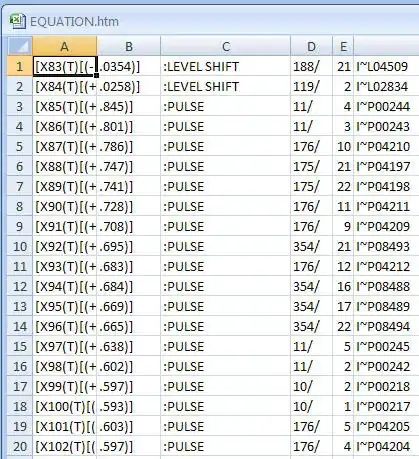Select column B header
This screenshot has height=459, width=419.
pos(129,46)
